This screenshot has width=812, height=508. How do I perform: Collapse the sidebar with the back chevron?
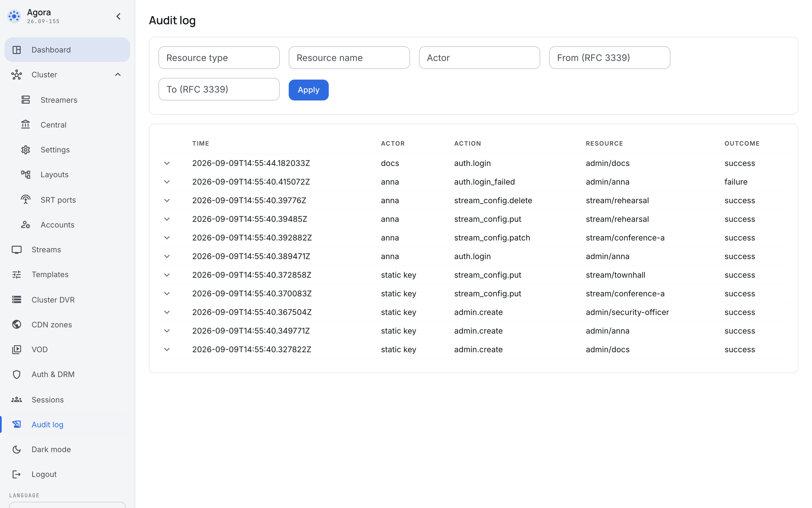click(x=118, y=16)
